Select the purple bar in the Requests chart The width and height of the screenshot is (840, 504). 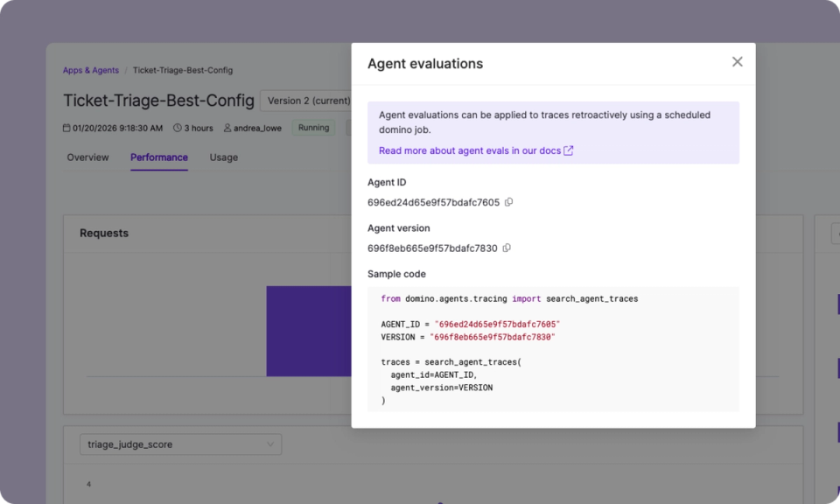[x=307, y=331]
